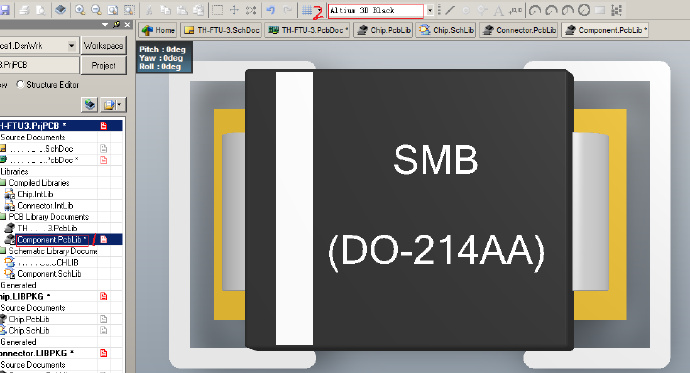Switch to TH-FTU-3.SchDoc tab
Image resolution: width=690 pixels, height=373 pixels.
222,30
